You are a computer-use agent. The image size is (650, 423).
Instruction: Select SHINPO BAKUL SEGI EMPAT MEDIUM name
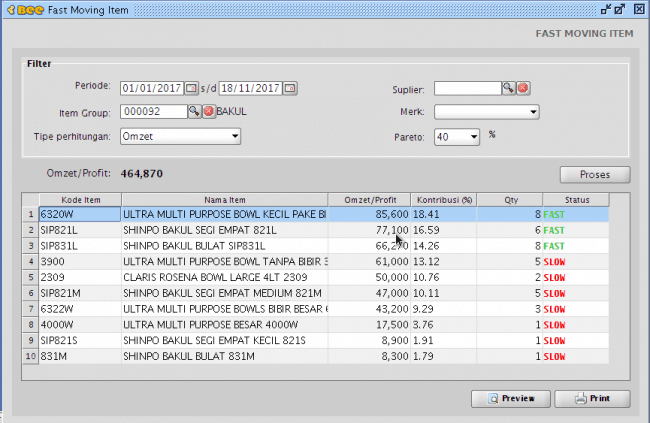pos(225,293)
